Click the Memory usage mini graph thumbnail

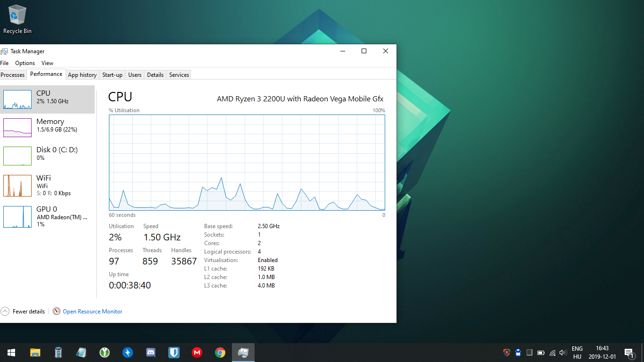pyautogui.click(x=17, y=128)
